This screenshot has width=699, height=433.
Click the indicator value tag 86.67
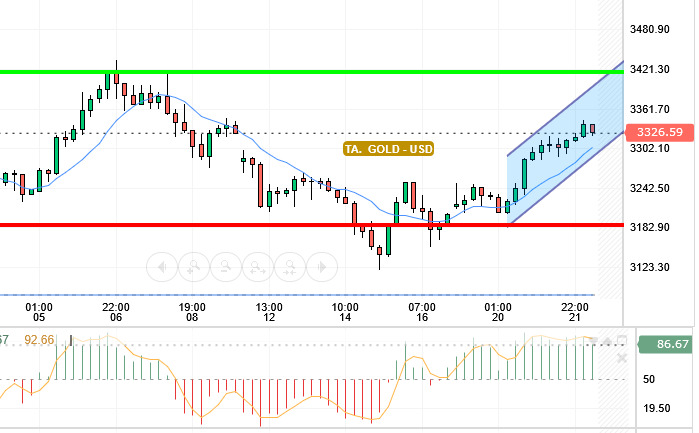point(666,344)
